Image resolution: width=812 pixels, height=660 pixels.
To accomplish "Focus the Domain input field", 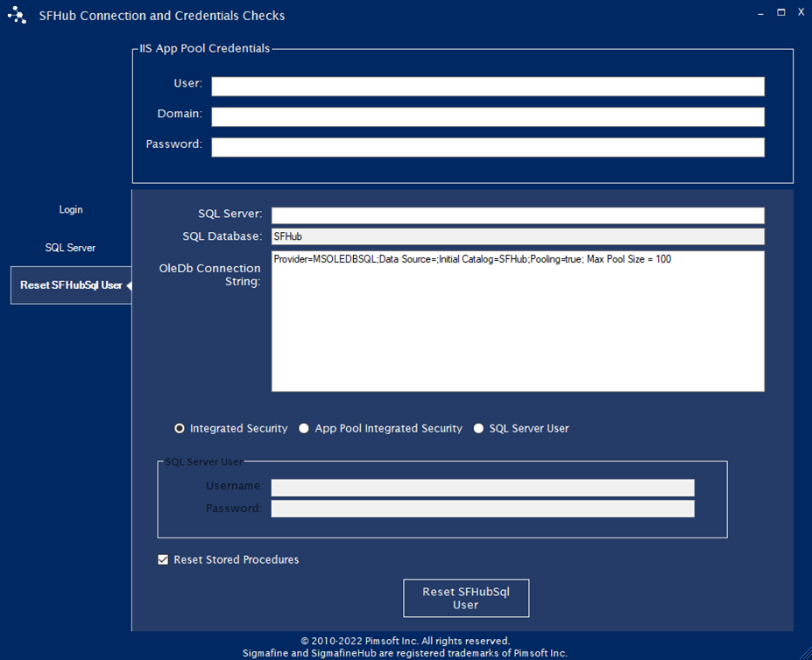I will pyautogui.click(x=487, y=116).
